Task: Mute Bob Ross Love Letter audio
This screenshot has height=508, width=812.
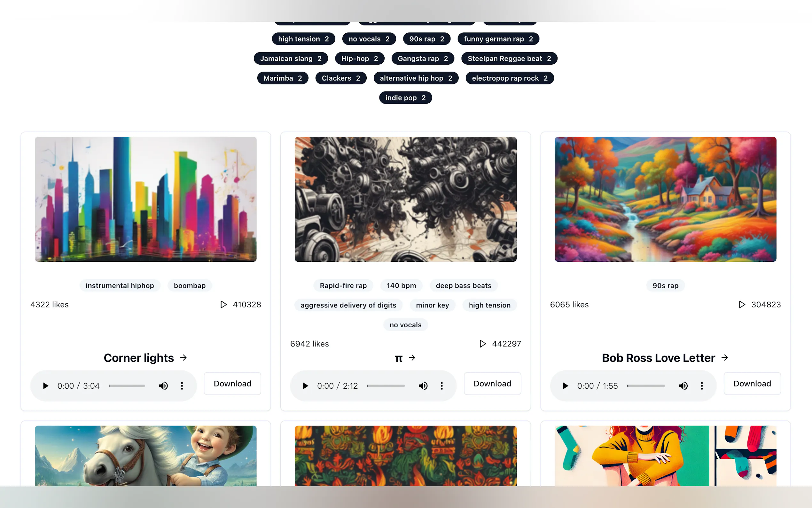Action: tap(683, 386)
